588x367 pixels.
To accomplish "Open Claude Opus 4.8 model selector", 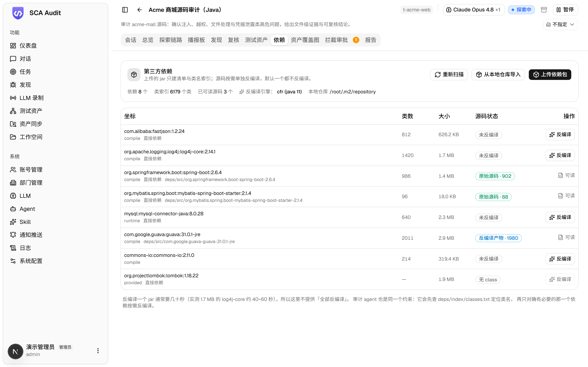I will click(473, 10).
